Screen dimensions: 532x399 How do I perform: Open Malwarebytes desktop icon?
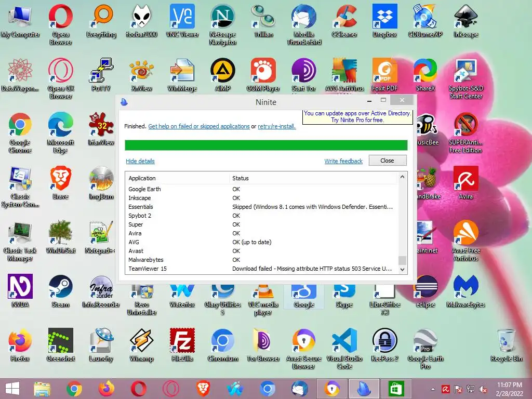(x=466, y=291)
